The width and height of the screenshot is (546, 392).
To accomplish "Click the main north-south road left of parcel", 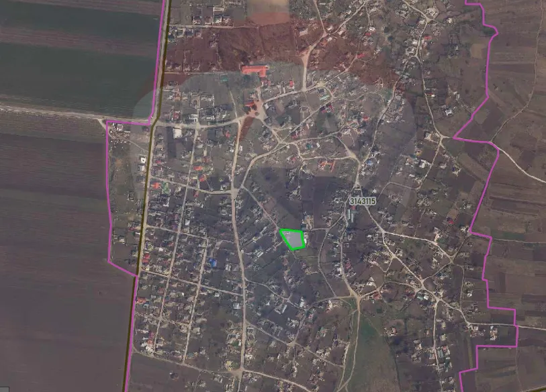I will pos(236,255).
